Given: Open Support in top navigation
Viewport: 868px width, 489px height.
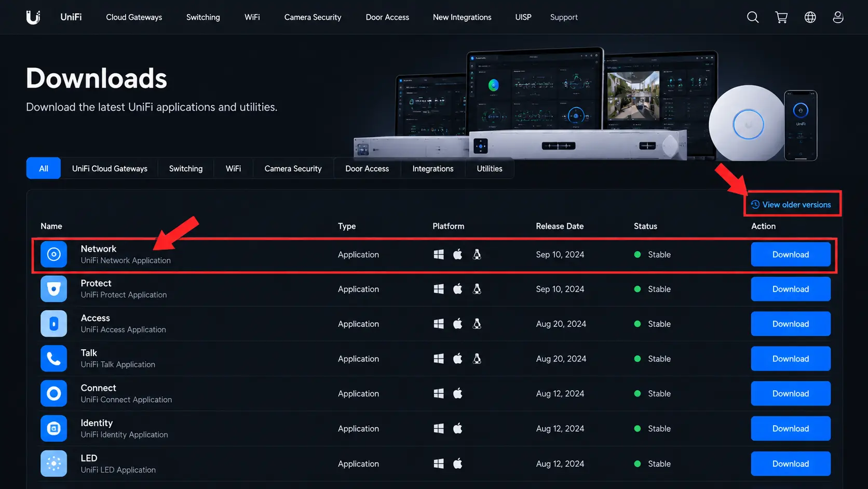Looking at the screenshot, I should [564, 17].
